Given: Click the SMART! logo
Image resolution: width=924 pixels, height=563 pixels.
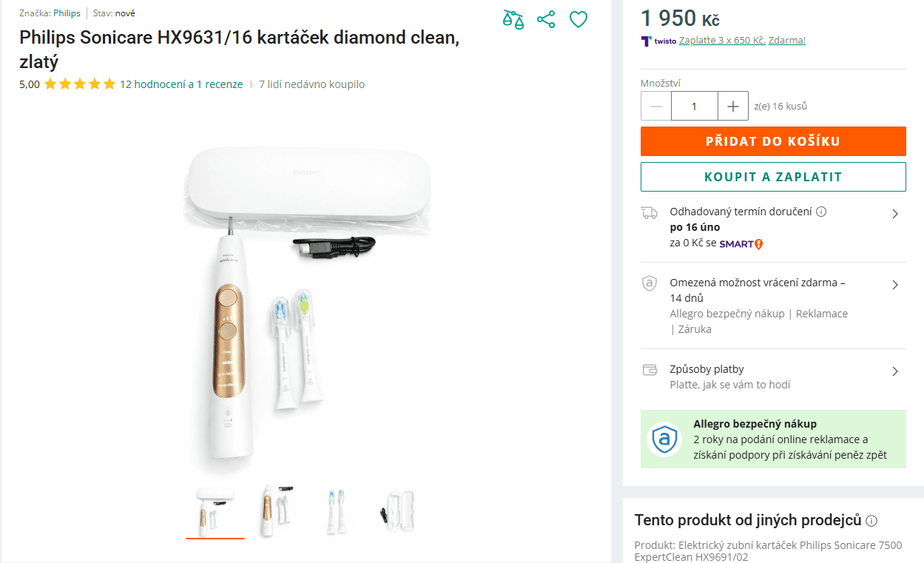Looking at the screenshot, I should 740,243.
